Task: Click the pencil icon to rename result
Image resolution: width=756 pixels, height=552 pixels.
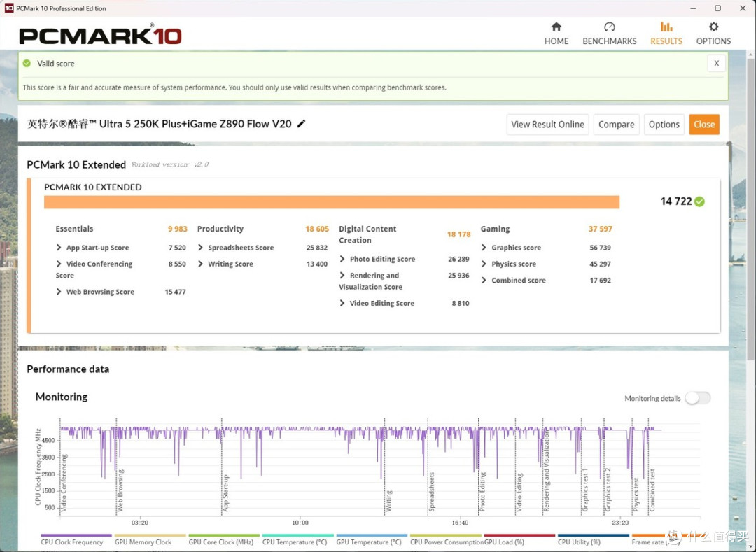Action: (301, 124)
